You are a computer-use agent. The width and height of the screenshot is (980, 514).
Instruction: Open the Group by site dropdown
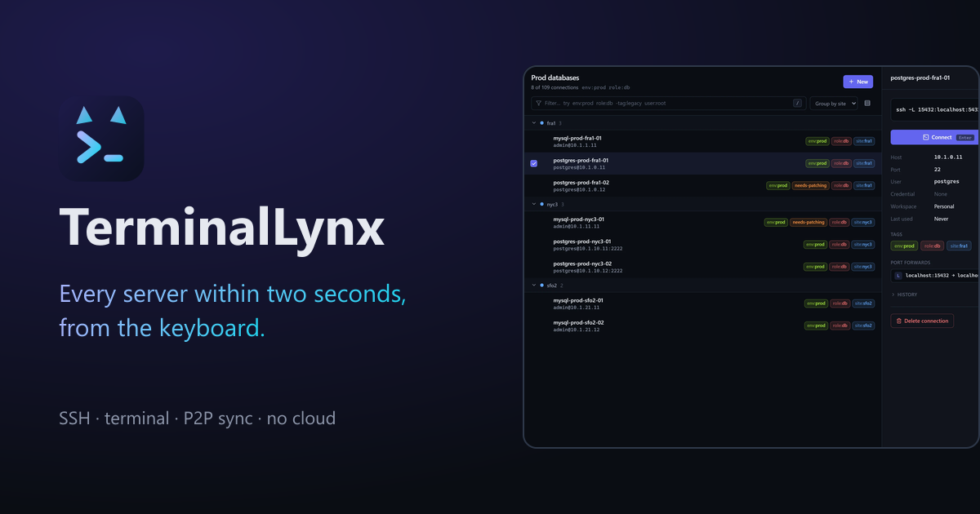(x=834, y=104)
